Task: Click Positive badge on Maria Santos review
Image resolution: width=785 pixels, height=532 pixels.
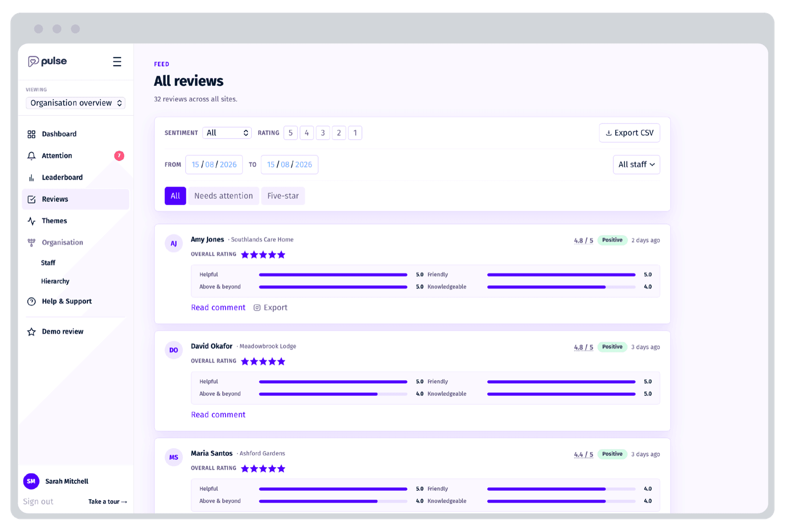Action: tap(612, 454)
